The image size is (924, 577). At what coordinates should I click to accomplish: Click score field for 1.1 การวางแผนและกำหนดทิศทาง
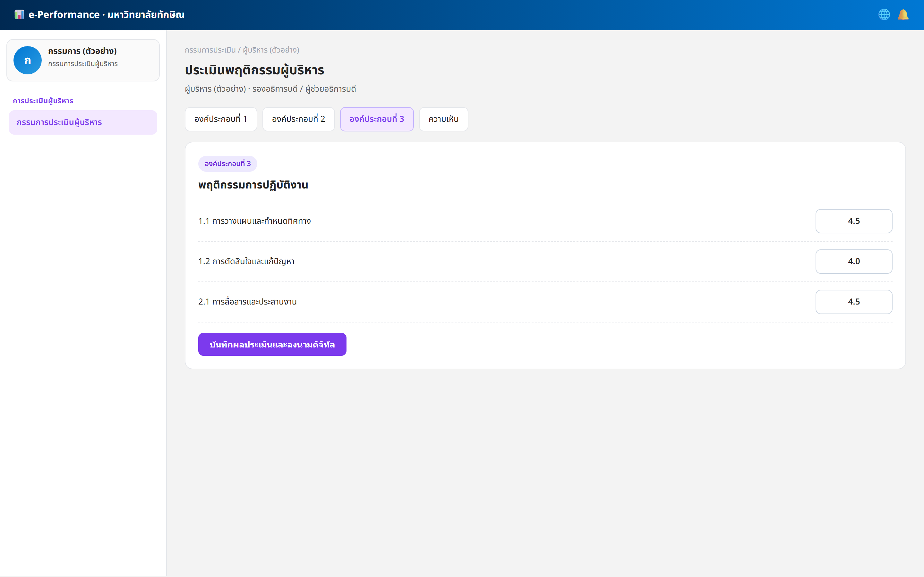854,221
